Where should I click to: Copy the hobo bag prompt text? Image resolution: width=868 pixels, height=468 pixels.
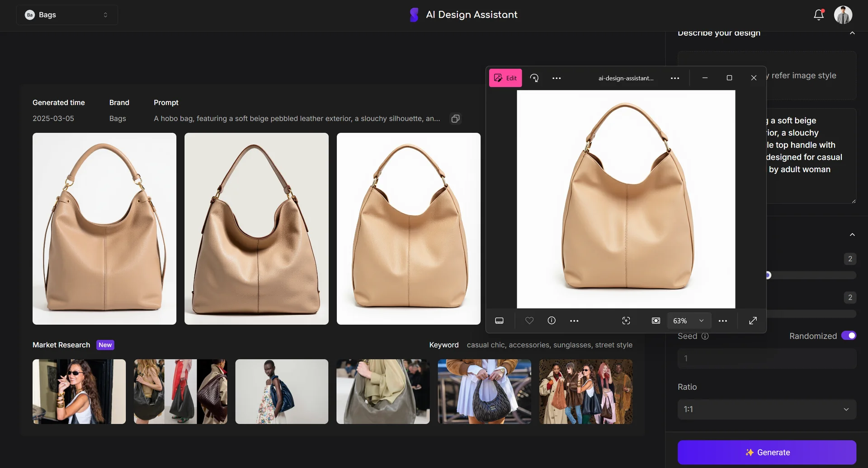455,118
